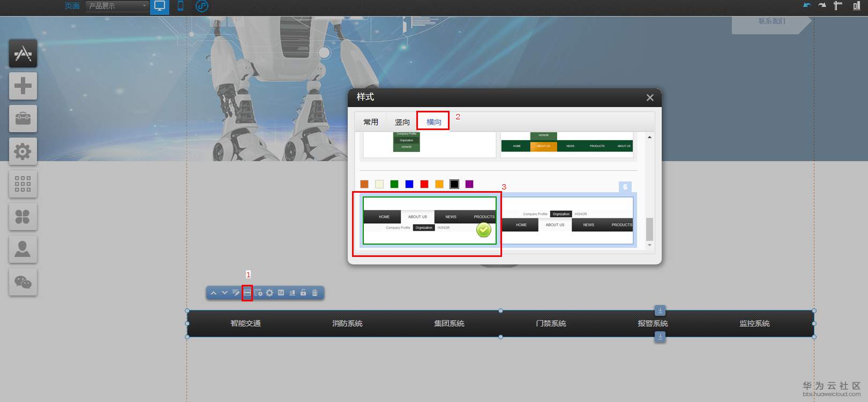Screen dimensions: 868x402
Task: Click the style list scrollbar up arrow
Action: click(x=649, y=137)
